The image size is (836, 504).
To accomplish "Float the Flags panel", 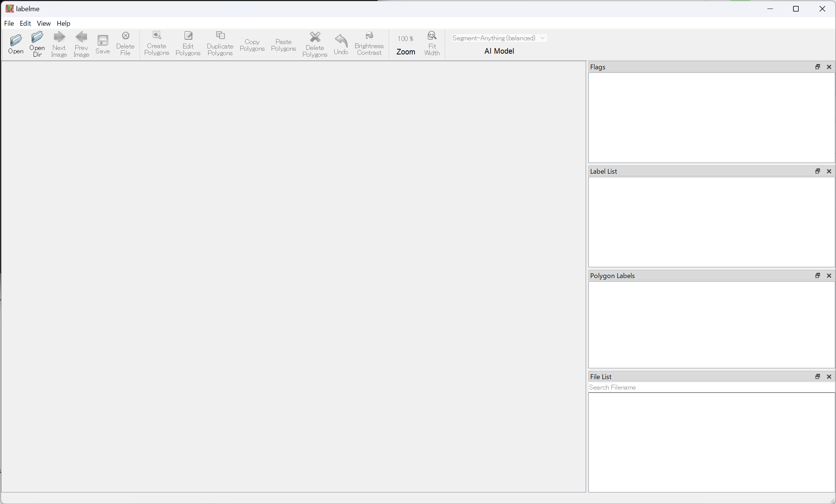I will (x=817, y=67).
